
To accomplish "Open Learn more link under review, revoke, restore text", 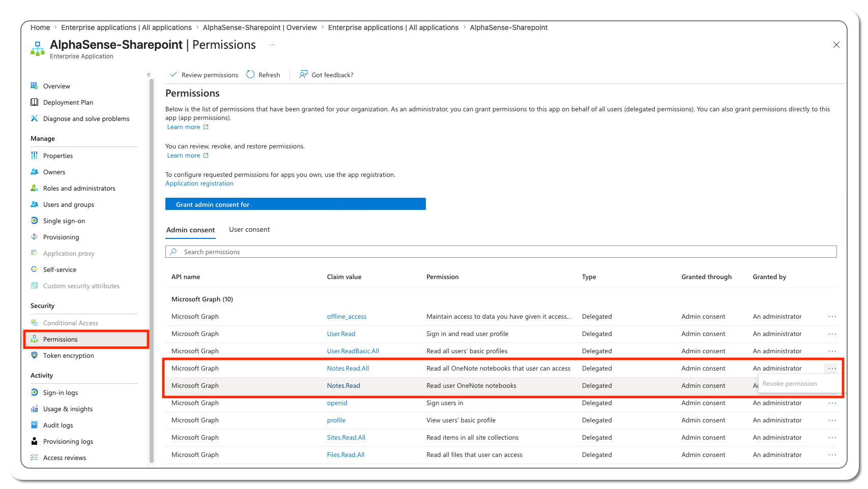I will (188, 156).
